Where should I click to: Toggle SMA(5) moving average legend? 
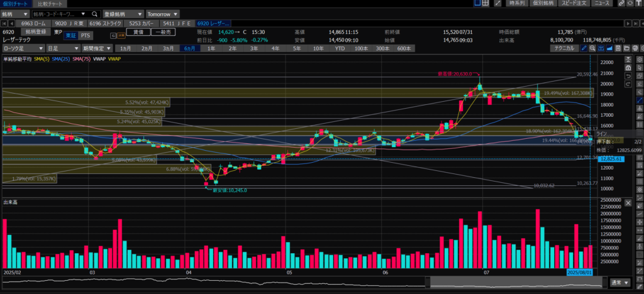coord(43,59)
